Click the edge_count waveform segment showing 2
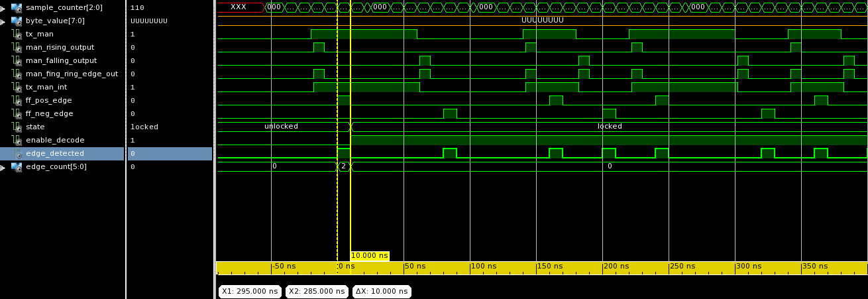The image size is (868, 299). (343, 166)
